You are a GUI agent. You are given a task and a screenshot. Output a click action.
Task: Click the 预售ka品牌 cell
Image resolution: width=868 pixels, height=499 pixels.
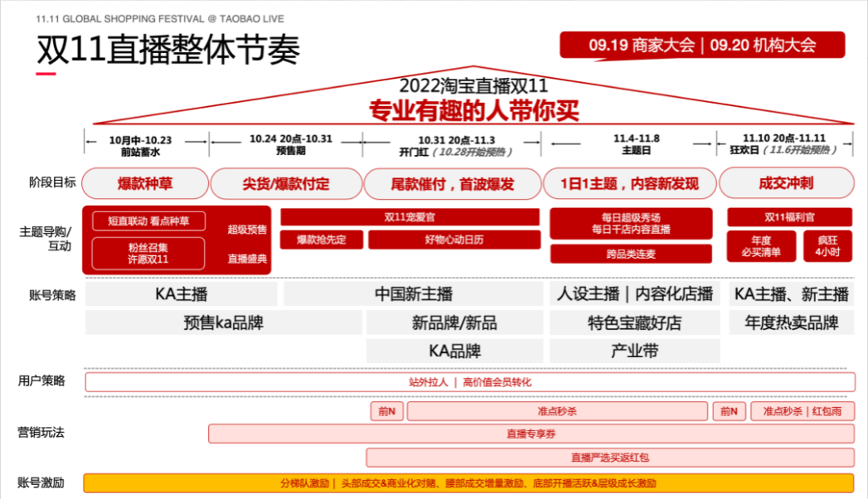[x=224, y=322]
